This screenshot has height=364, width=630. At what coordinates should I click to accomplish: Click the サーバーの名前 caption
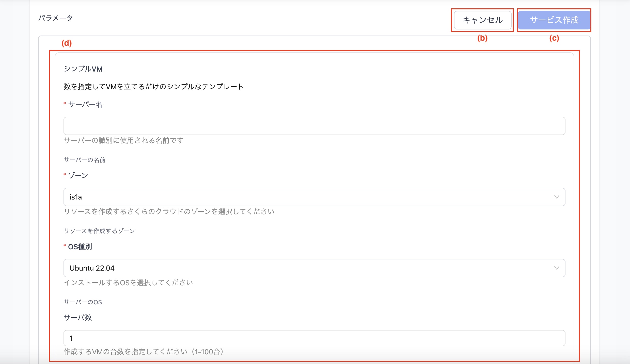tap(85, 160)
